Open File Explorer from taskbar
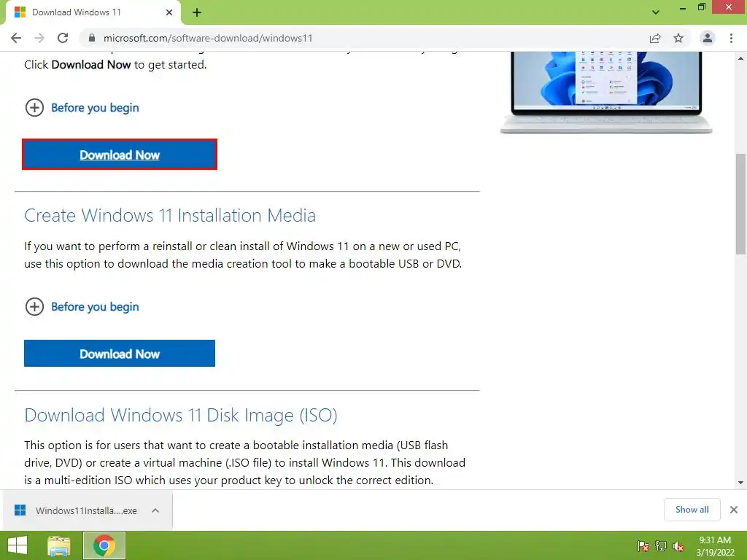Image resolution: width=747 pixels, height=560 pixels. (x=59, y=545)
